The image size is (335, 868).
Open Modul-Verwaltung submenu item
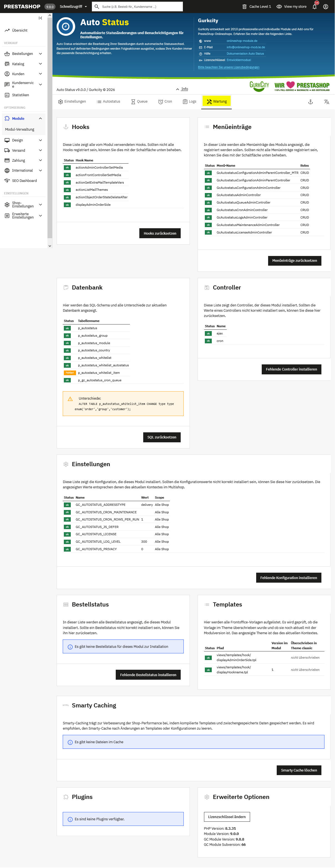coord(19,130)
